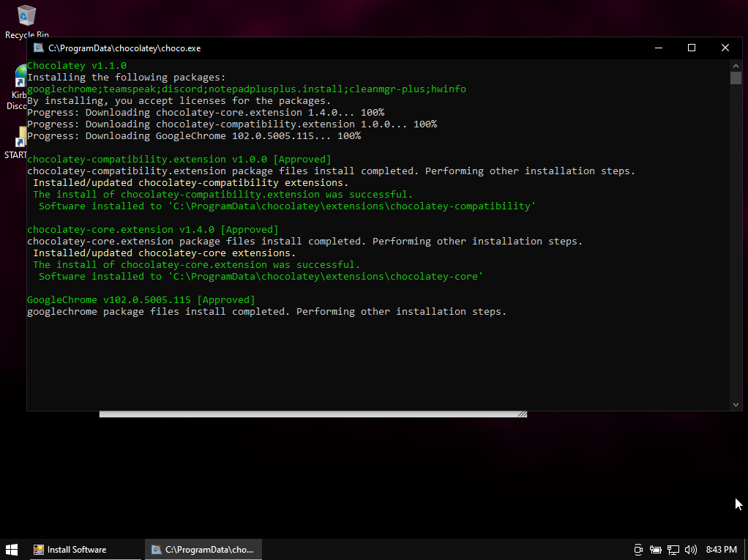Click the Chocolatey v1.1.0 version line
Viewport: 748px width, 560px height.
click(x=77, y=65)
